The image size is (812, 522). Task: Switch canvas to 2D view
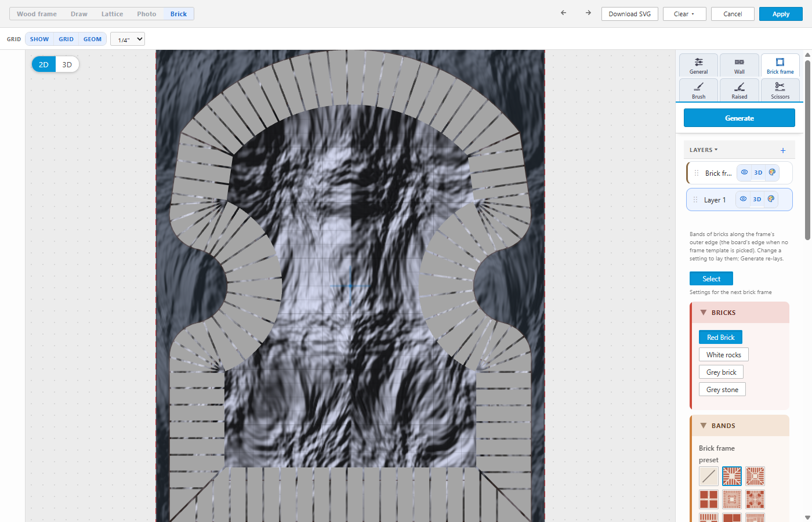click(43, 64)
